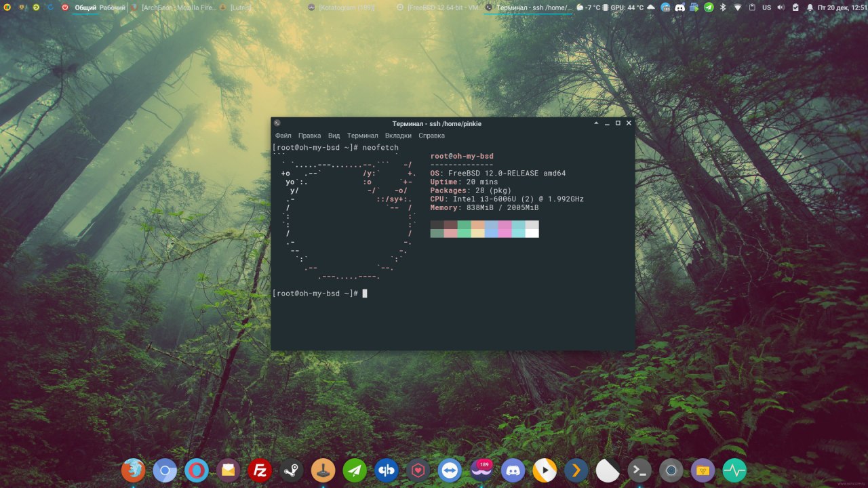Open the Bluetooth tray indicator
Image resolution: width=868 pixels, height=488 pixels.
[x=723, y=7]
